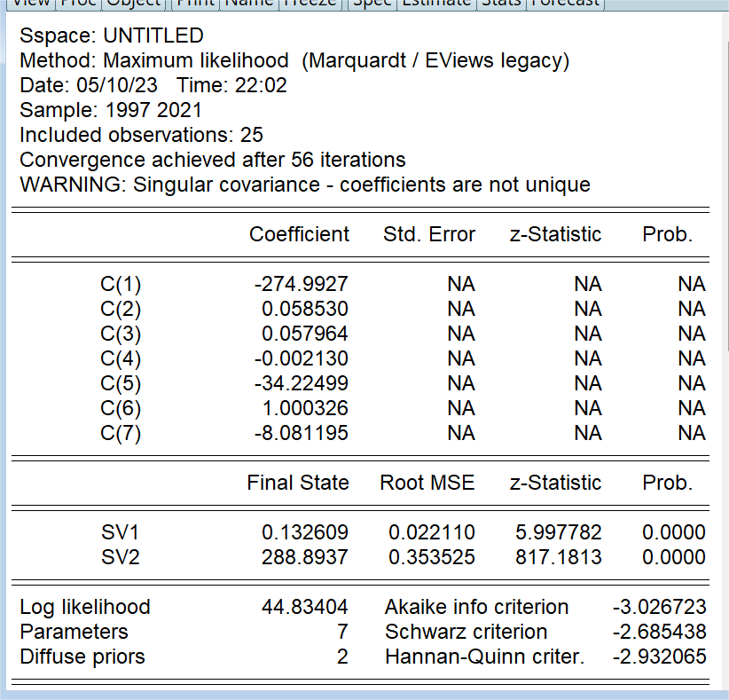Show the Stats view button
Viewport: 729px width, 700px height.
502,3
